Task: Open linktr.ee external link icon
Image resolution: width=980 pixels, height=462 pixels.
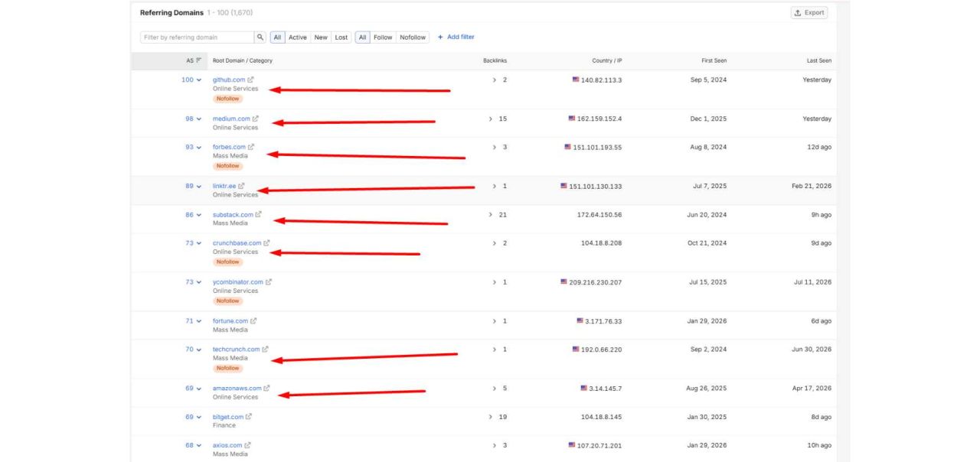Action: click(241, 186)
